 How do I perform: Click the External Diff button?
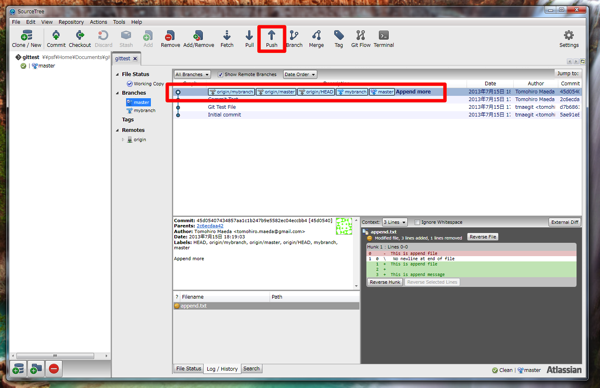[564, 222]
